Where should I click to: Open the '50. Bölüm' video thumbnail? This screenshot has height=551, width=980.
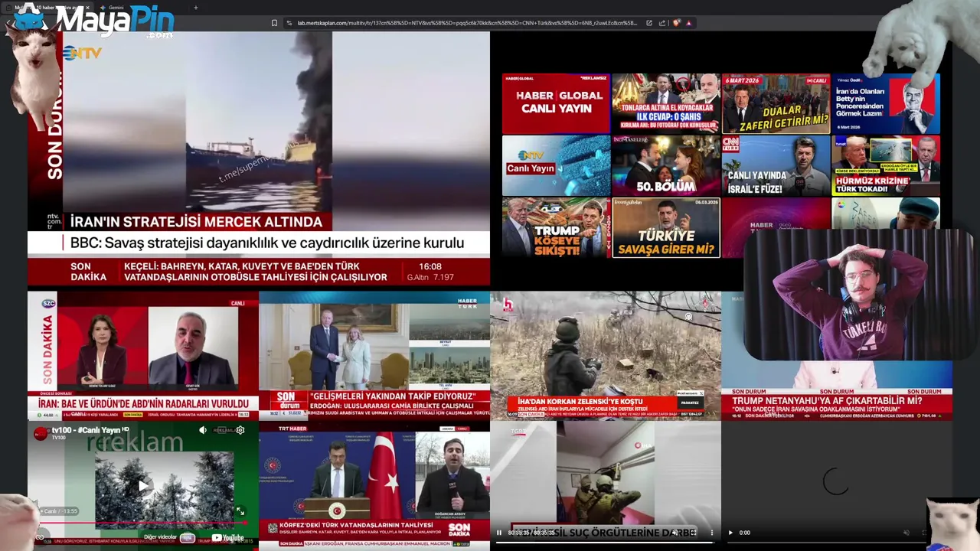(x=665, y=165)
